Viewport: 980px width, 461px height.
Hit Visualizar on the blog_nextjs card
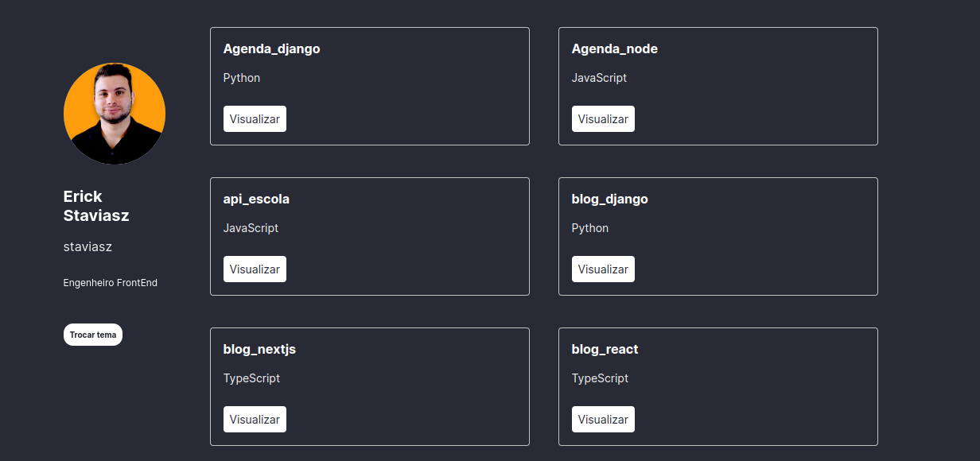(255, 419)
